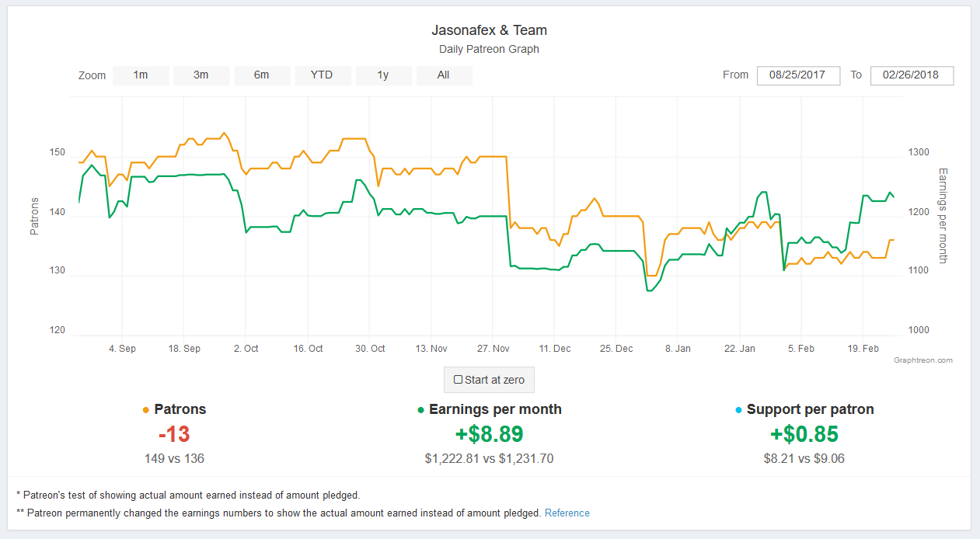Toggle the Start at zero checkbox
980x539 pixels.
459,380
